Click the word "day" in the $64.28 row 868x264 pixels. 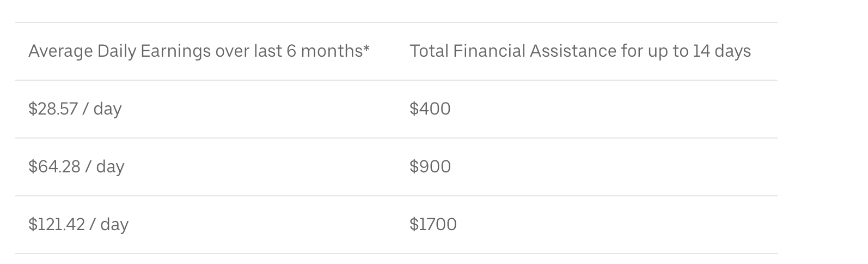click(110, 167)
